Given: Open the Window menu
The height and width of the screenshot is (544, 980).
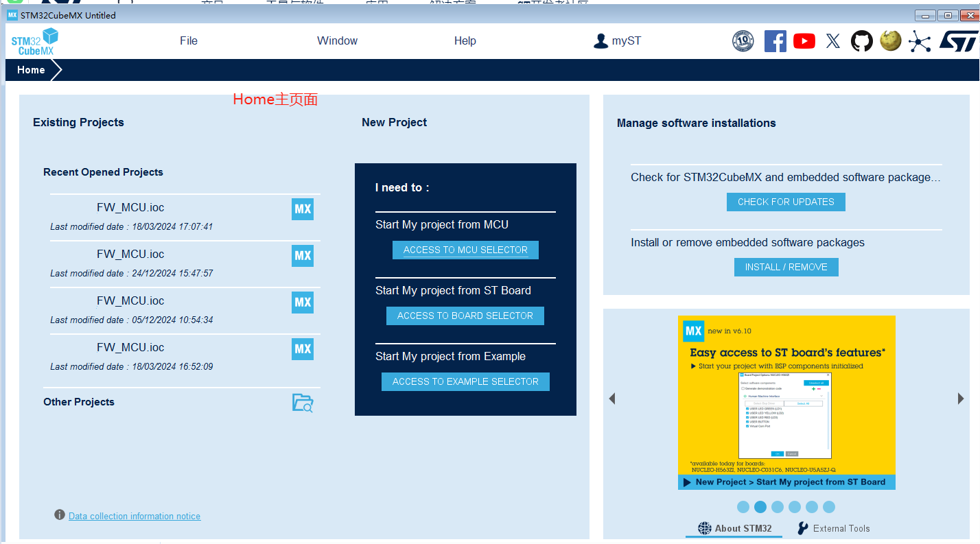Looking at the screenshot, I should pyautogui.click(x=337, y=41).
